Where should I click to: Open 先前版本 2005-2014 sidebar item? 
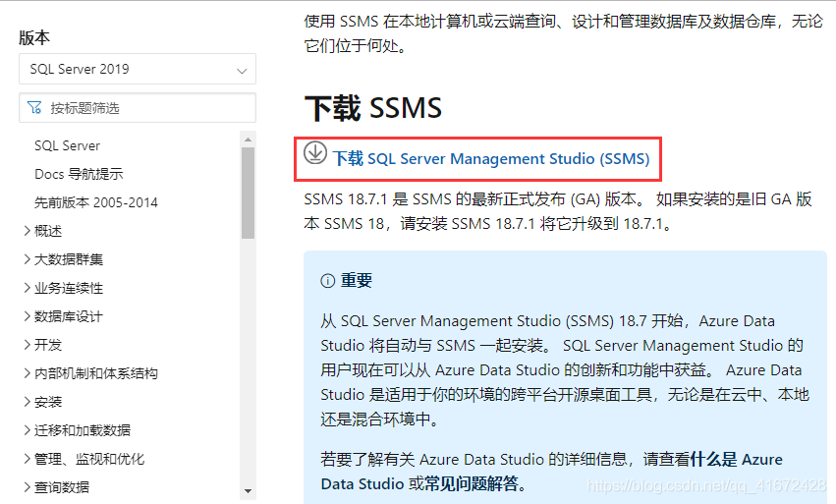[x=96, y=202]
